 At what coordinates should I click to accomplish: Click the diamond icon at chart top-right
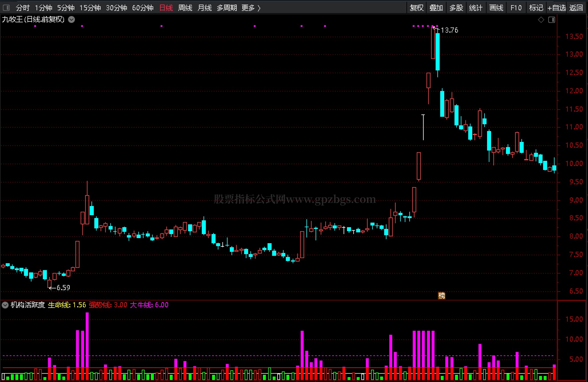click(x=541, y=20)
